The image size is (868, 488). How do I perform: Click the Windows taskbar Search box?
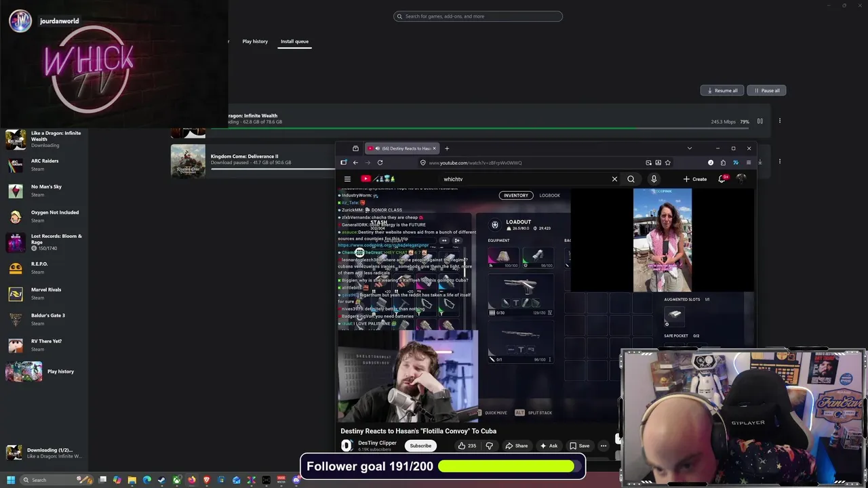pyautogui.click(x=56, y=480)
